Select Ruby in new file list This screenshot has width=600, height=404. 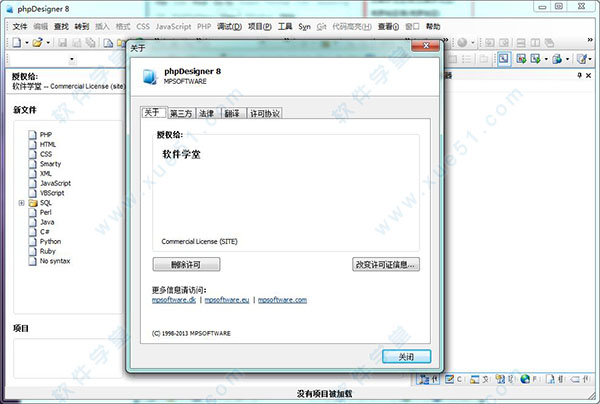click(47, 251)
